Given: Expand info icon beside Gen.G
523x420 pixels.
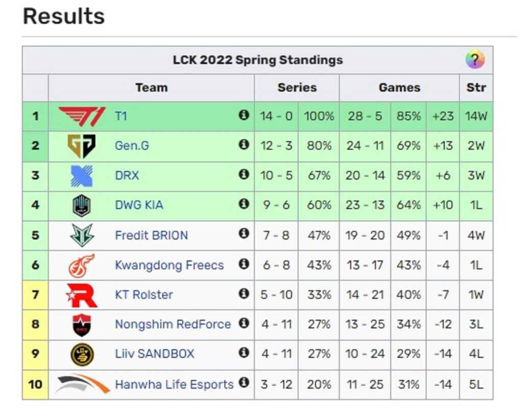Looking at the screenshot, I should [x=244, y=145].
